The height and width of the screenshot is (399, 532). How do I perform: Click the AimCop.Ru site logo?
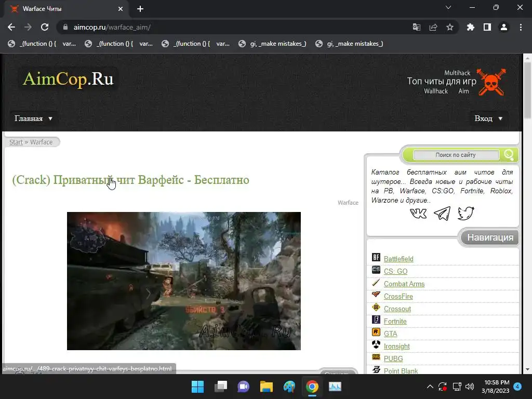click(x=68, y=79)
